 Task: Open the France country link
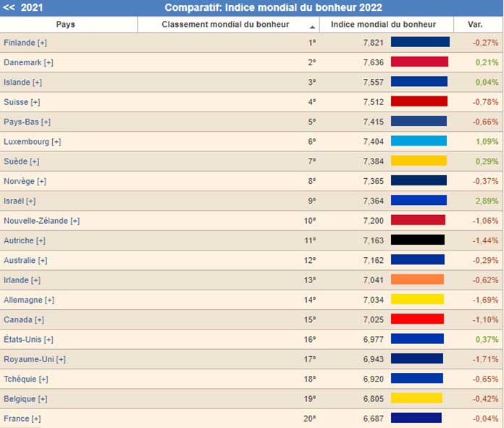[17, 419]
